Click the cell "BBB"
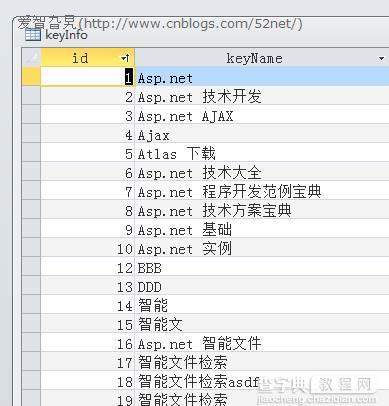The image size is (389, 406). 262,267
